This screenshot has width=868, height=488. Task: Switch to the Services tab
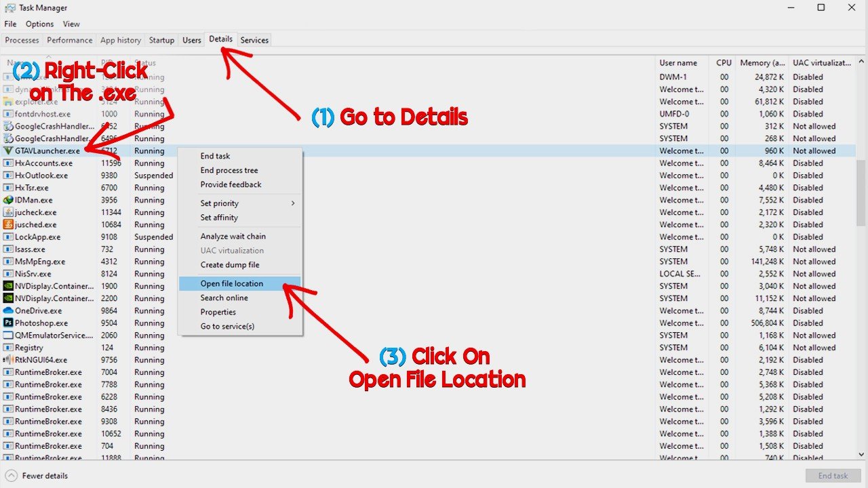254,40
